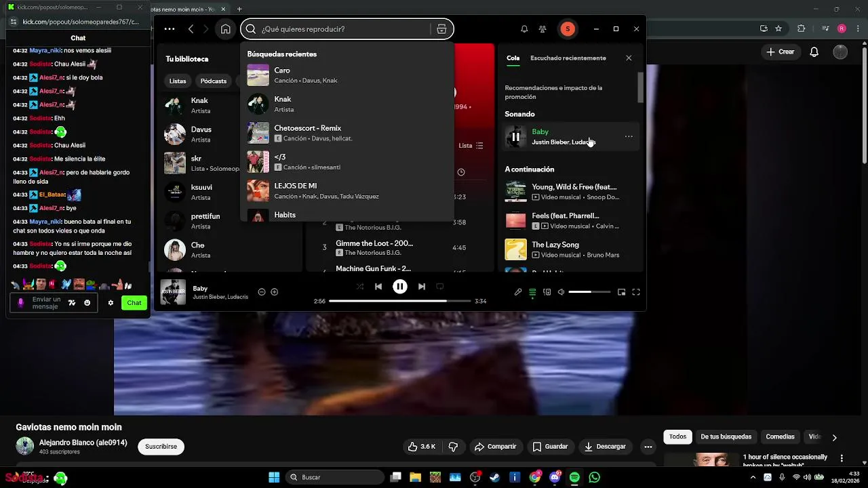The width and height of the screenshot is (868, 488).
Task: Open the Spotify Browse icon in search bar
Action: 441,29
